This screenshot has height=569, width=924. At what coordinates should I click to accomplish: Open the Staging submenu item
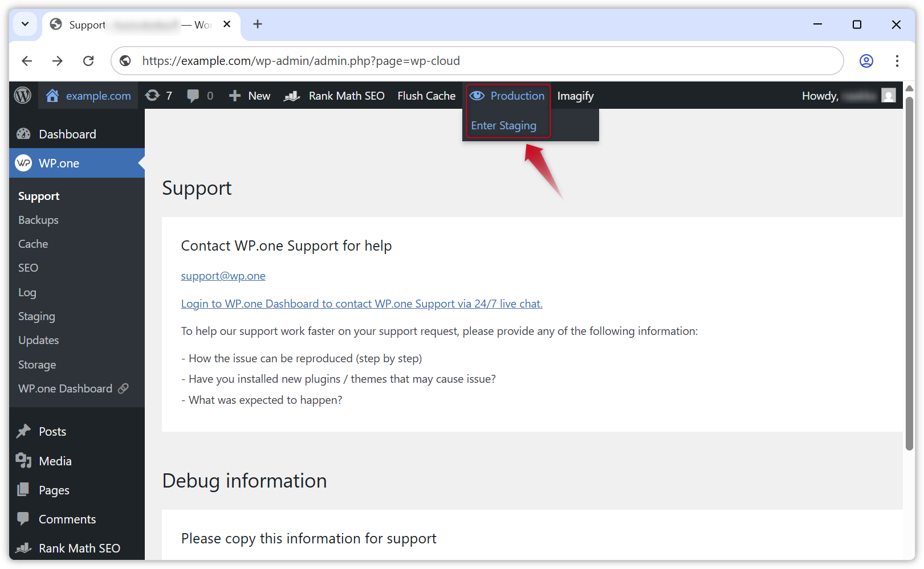point(36,316)
